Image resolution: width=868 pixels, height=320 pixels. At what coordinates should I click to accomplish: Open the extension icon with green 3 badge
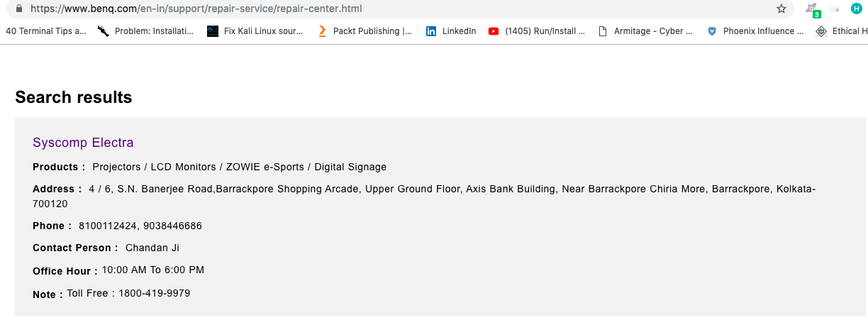tap(813, 9)
